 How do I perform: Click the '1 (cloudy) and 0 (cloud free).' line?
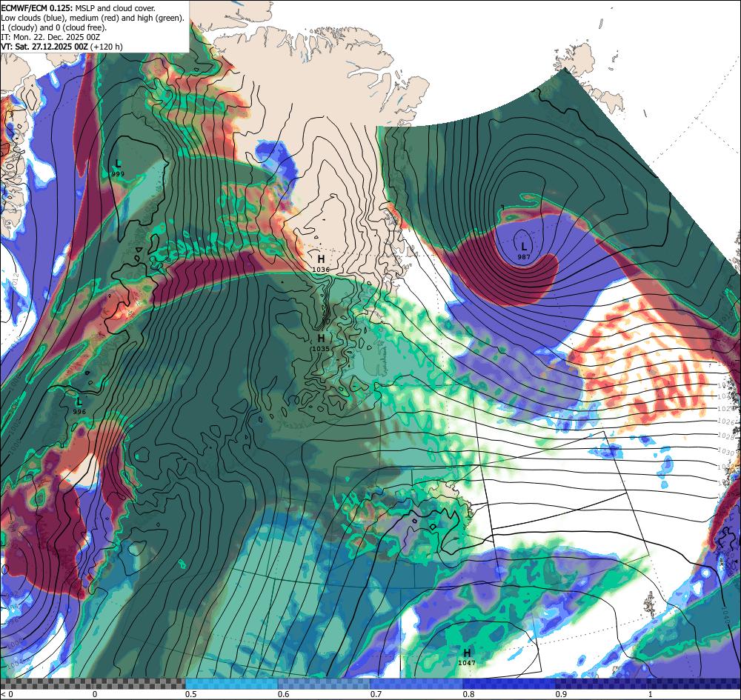point(54,27)
